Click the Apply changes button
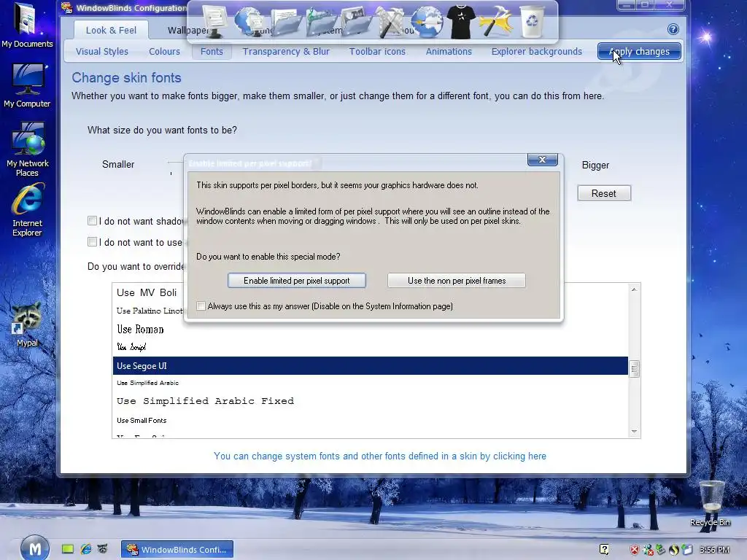 639,52
